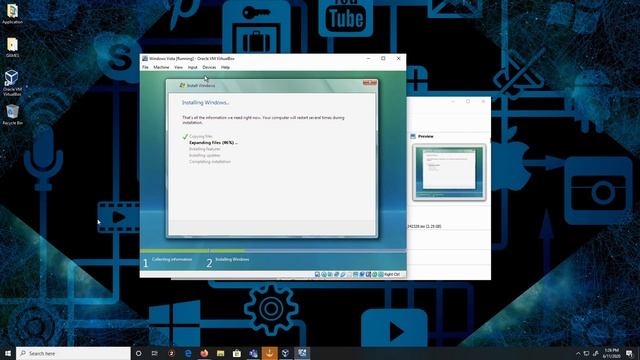Viewport: 640px width, 360px height.
Task: Click the hard disk activity status icon
Action: tap(318, 275)
